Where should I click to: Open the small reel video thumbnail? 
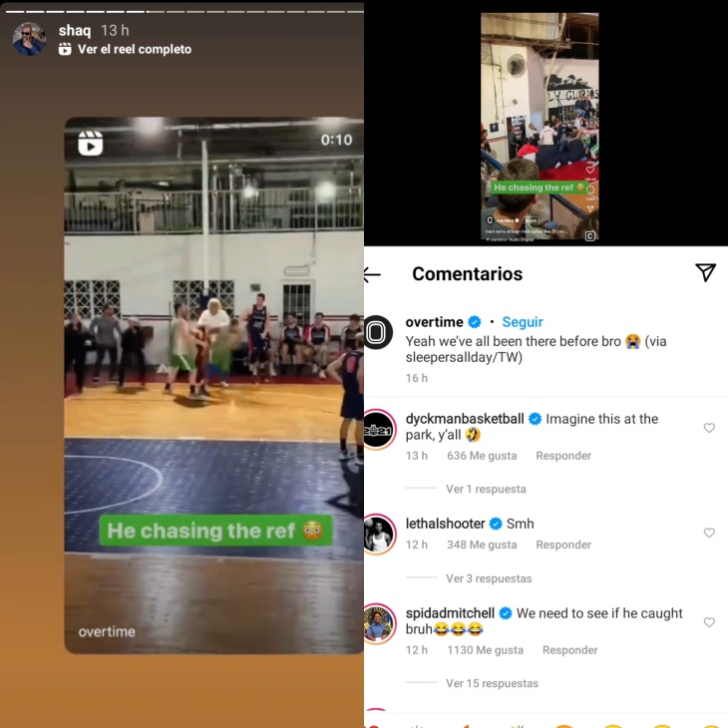pyautogui.click(x=540, y=127)
